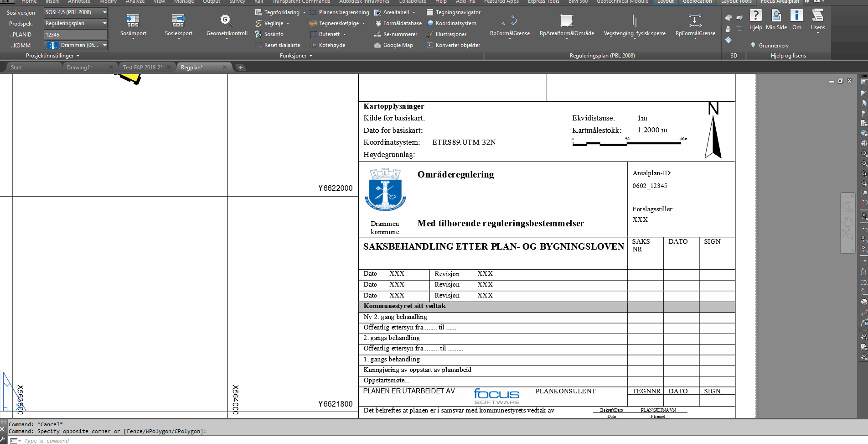Open the KOMM Drammen municipality dropdown

[x=76, y=45]
